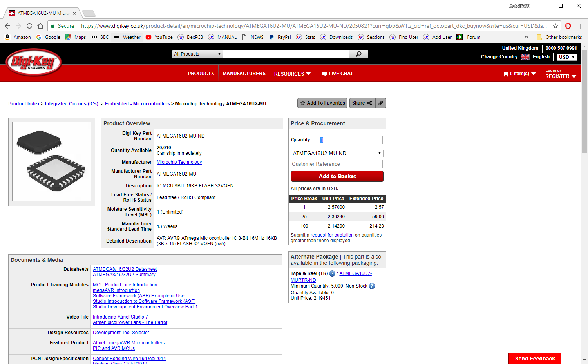The height and width of the screenshot is (364, 588).
Task: Open Other bookmarks folder
Action: 559,37
